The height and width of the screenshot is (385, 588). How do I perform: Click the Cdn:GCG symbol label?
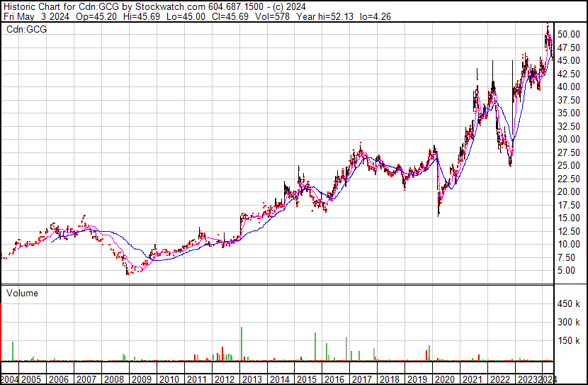[26, 30]
